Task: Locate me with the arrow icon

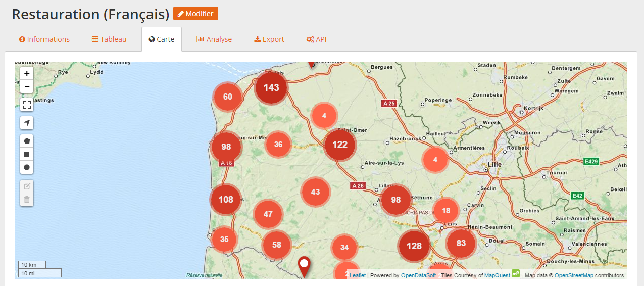Action: pyautogui.click(x=27, y=123)
